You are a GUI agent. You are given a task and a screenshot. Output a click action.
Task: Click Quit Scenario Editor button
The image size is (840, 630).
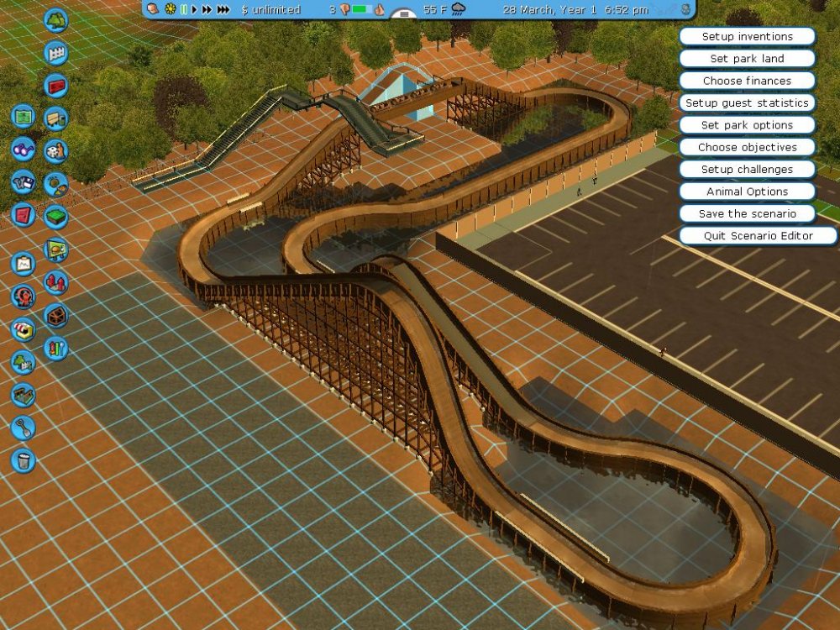(x=758, y=236)
